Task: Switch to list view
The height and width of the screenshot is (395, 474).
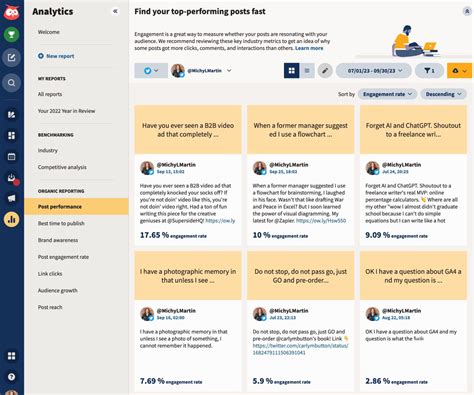Action: click(x=307, y=71)
